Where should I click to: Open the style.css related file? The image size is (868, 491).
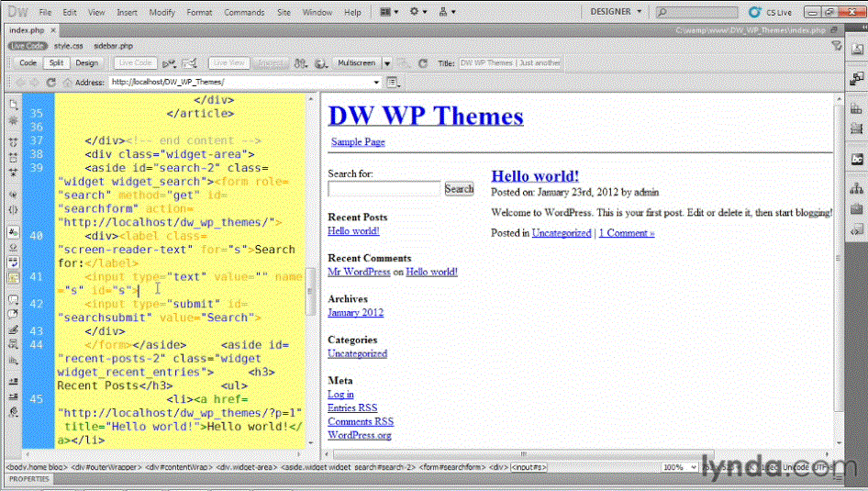pyautogui.click(x=68, y=46)
